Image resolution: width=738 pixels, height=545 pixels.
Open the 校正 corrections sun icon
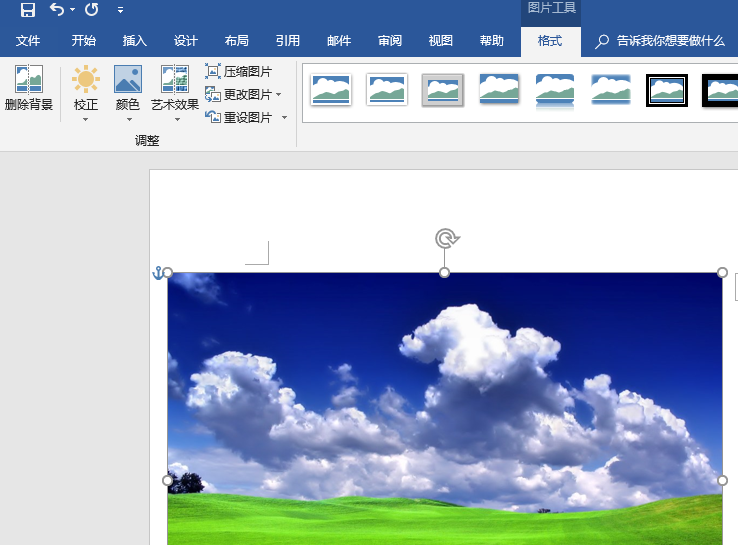click(86, 79)
